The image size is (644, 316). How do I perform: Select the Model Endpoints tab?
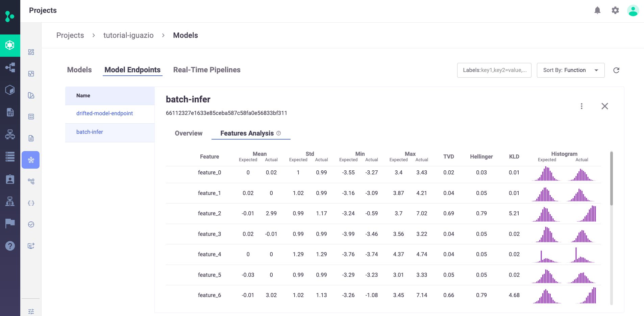pyautogui.click(x=132, y=70)
